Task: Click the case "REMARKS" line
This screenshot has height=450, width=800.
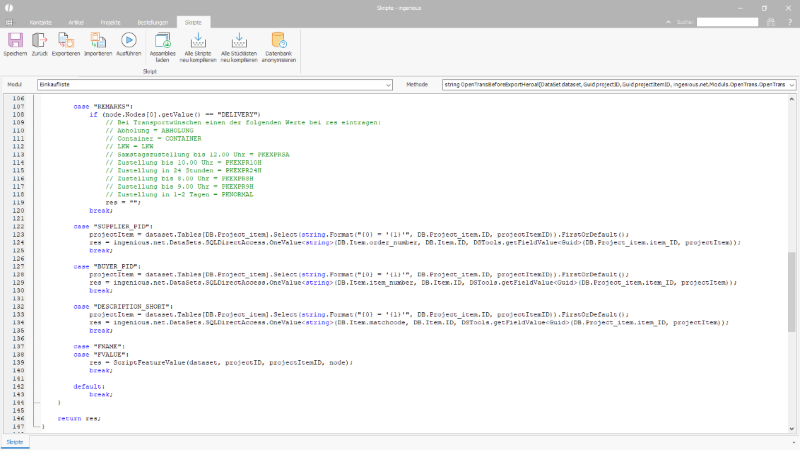Action: click(x=103, y=107)
